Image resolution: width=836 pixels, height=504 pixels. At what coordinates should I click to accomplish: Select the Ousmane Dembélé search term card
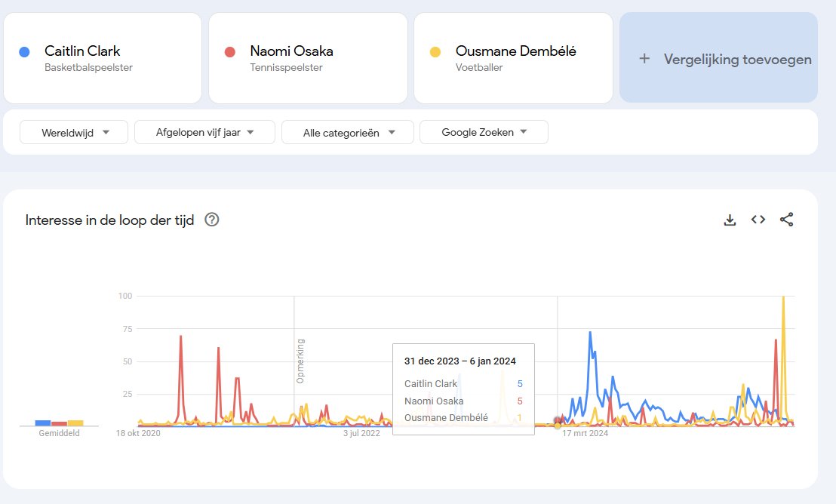pos(513,58)
